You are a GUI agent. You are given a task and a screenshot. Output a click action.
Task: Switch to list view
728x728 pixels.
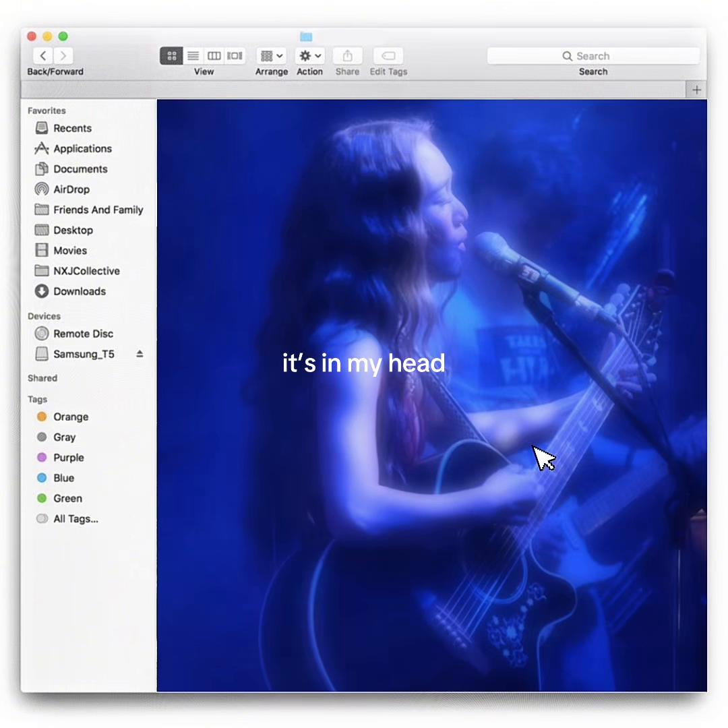(x=193, y=56)
